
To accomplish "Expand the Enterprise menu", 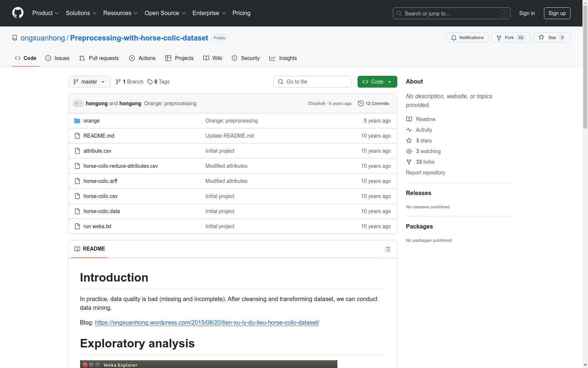I will pos(209,13).
